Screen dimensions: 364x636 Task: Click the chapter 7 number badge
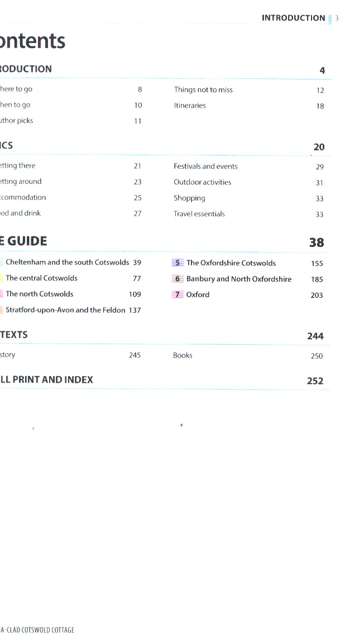(178, 295)
